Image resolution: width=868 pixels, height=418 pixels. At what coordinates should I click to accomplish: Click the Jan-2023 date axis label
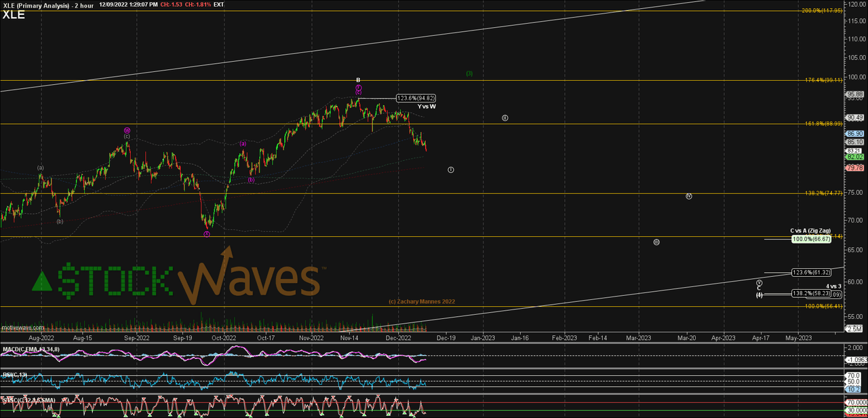click(x=484, y=337)
